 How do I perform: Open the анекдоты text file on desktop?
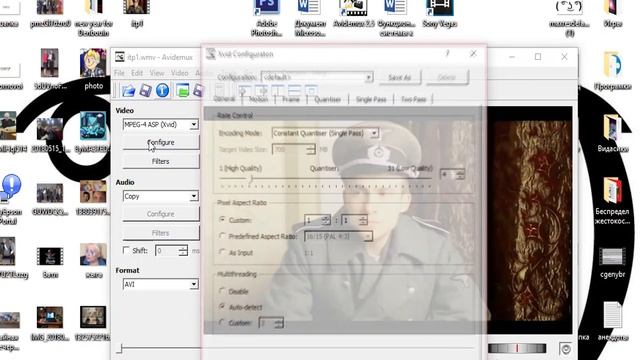613,321
